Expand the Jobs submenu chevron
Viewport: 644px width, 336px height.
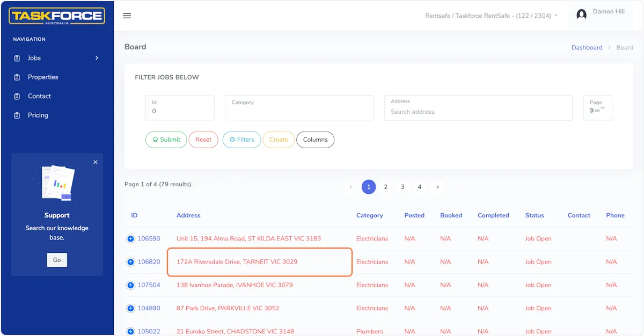(x=97, y=58)
